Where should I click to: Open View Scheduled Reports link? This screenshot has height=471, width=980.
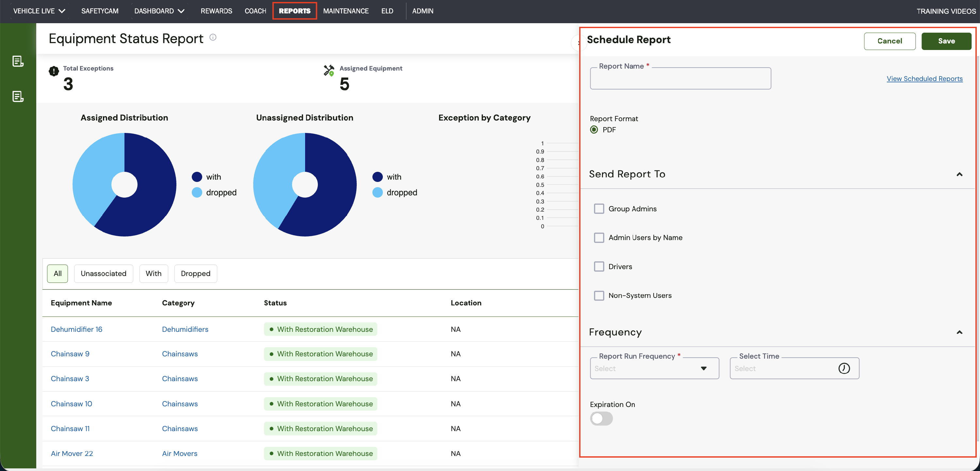point(924,79)
